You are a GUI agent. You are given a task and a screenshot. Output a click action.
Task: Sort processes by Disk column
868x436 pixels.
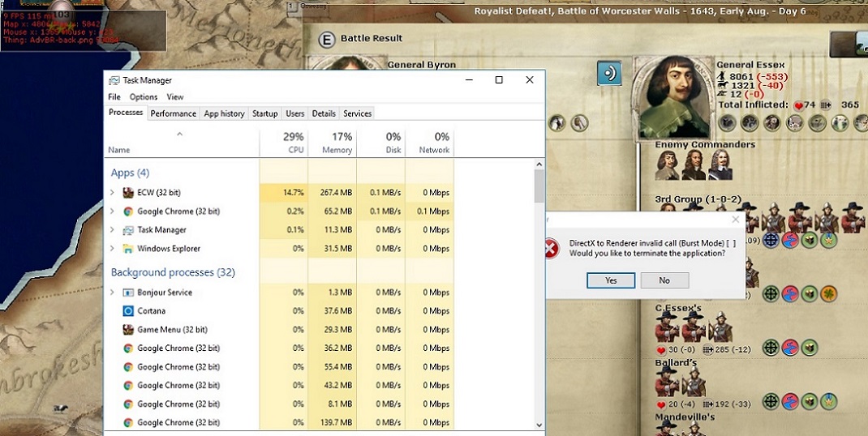point(380,143)
